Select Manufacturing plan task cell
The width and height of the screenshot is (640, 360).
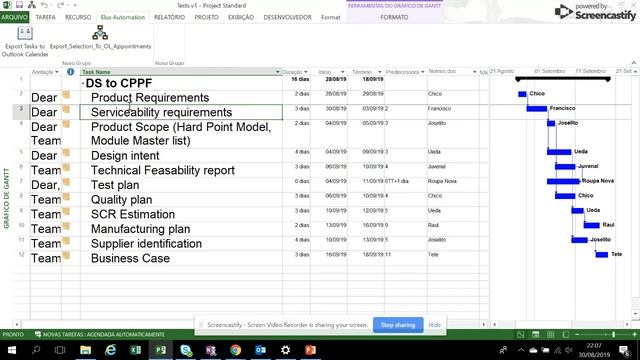[181, 229]
